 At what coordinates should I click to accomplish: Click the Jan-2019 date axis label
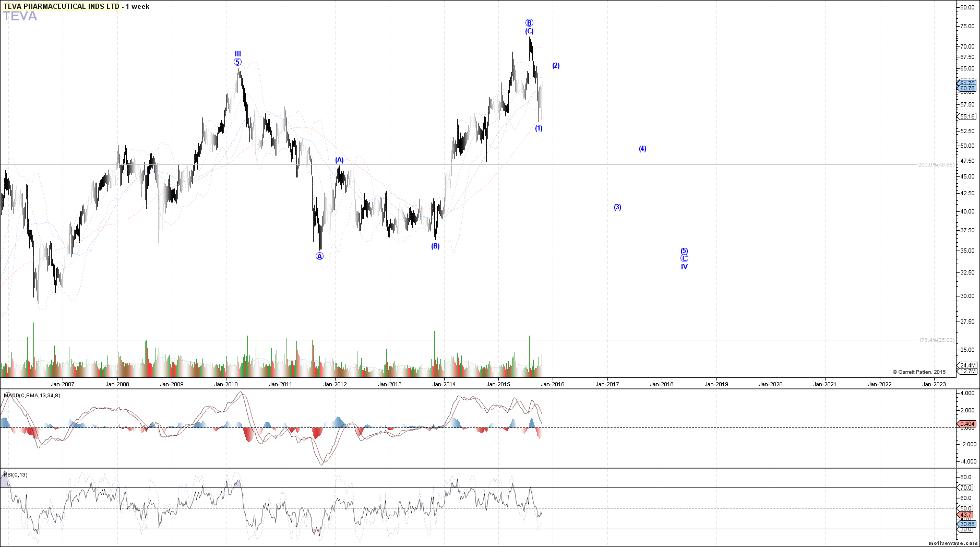pos(716,384)
